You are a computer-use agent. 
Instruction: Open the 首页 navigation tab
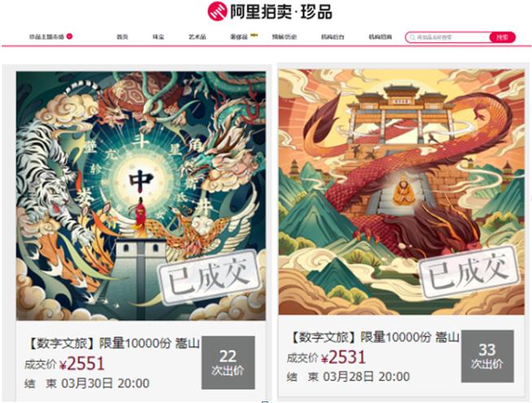tap(123, 37)
